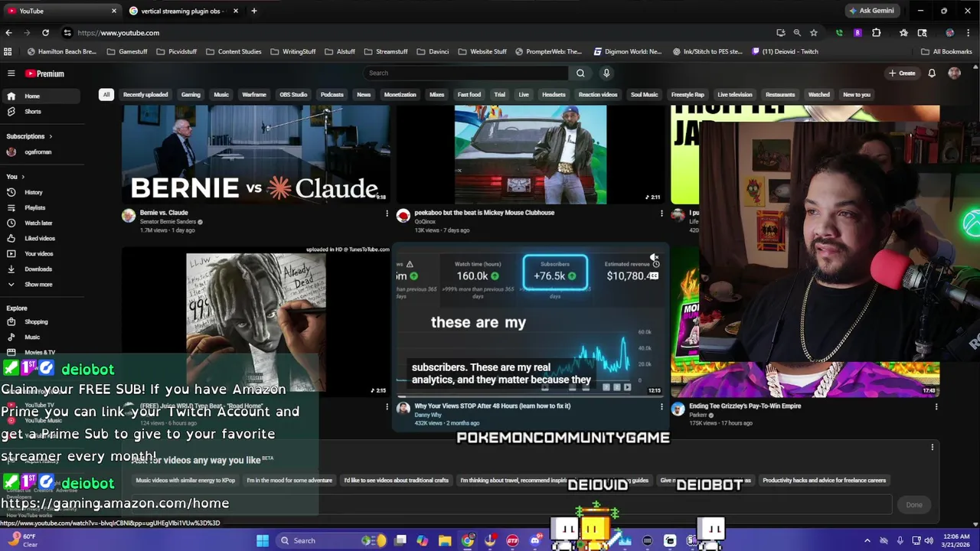Open the Deiovid - Twitch bookmark

coord(786,52)
